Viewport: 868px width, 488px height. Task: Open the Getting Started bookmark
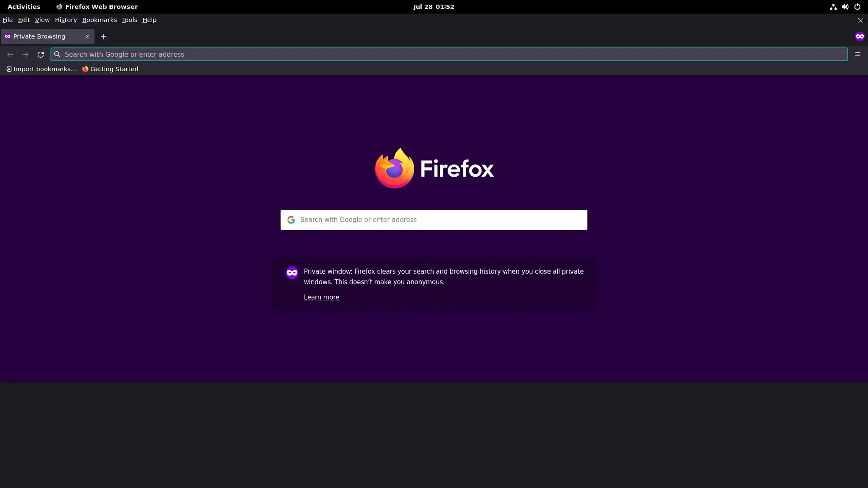pyautogui.click(x=110, y=69)
